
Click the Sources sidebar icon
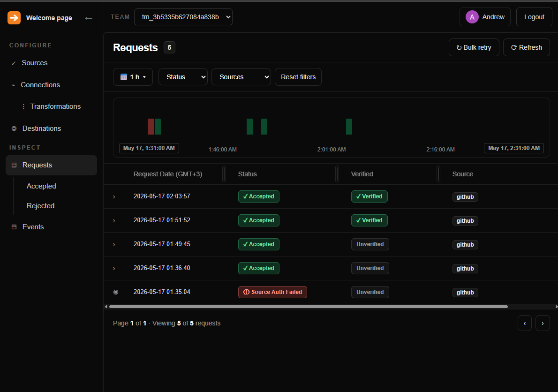14,63
